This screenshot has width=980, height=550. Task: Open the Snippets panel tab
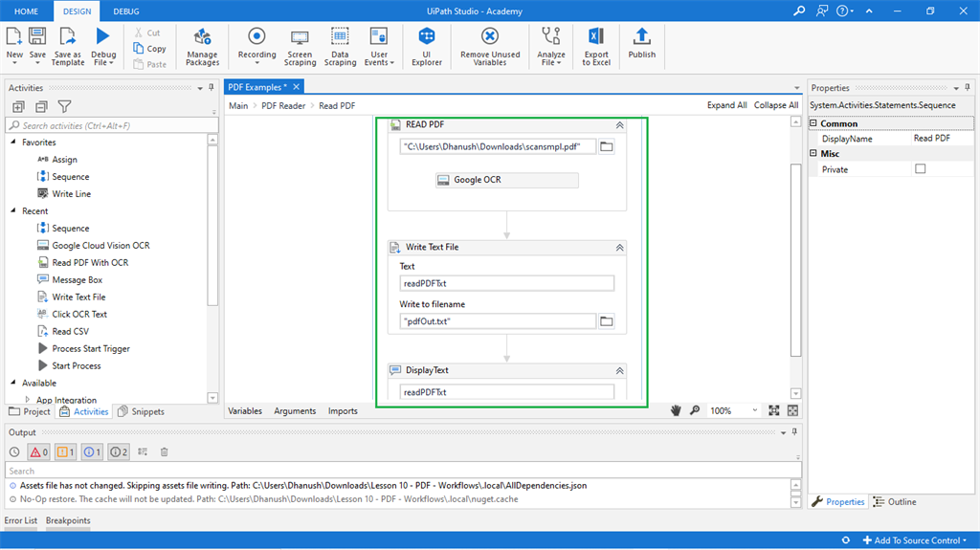click(142, 411)
